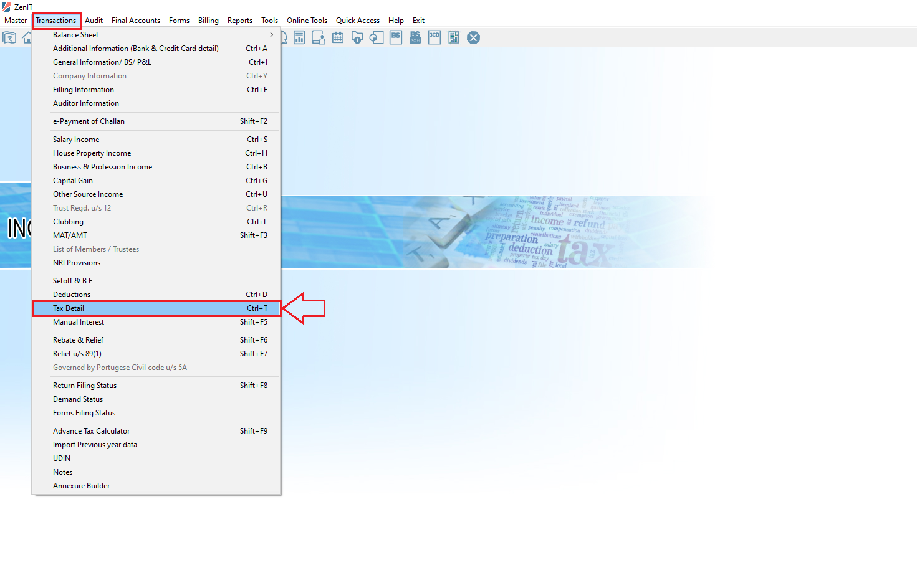Select MAT/AMT entry
The width and height of the screenshot is (917, 588).
(x=156, y=235)
